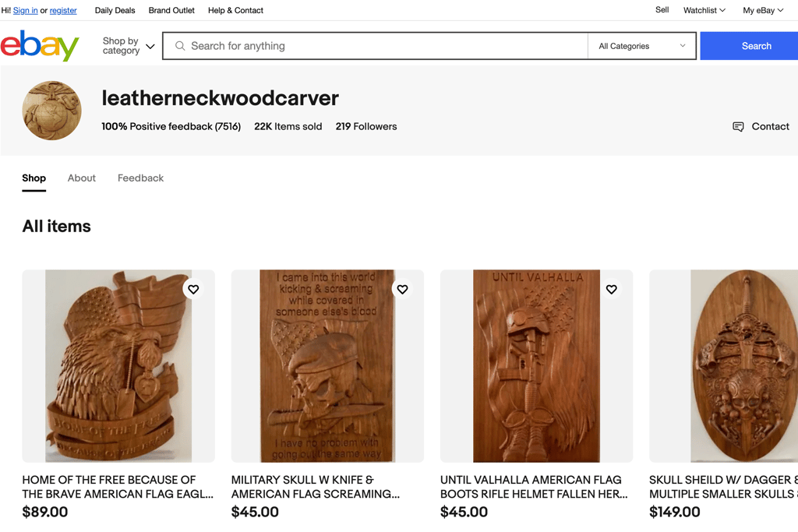Favorite the Until Valhalla carving

click(x=612, y=290)
